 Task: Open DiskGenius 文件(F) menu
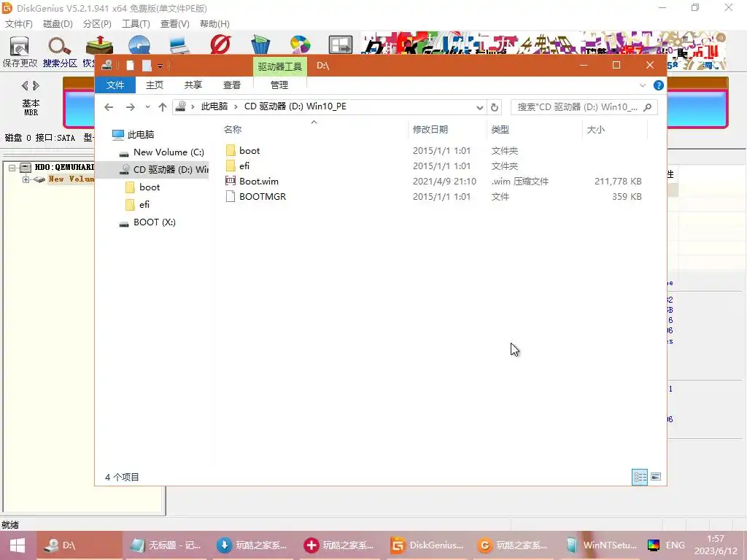pos(18,24)
